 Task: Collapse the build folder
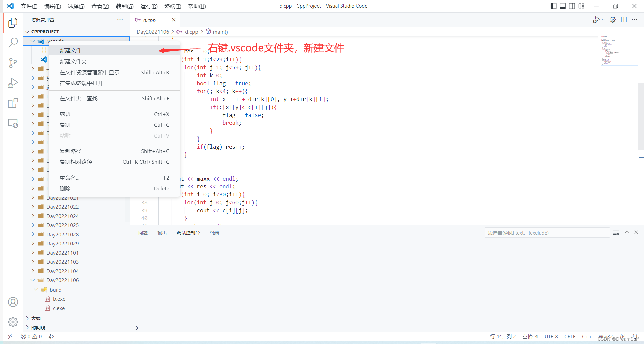pyautogui.click(x=36, y=290)
